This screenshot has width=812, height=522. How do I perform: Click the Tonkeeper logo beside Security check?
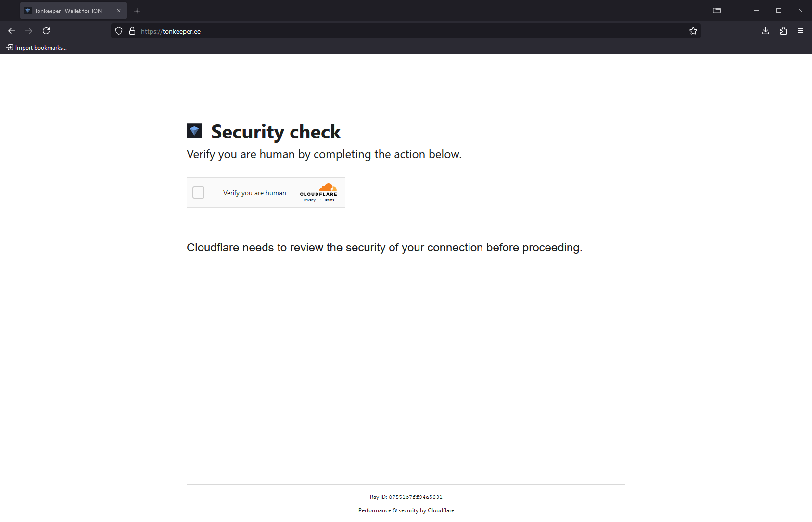pyautogui.click(x=194, y=131)
